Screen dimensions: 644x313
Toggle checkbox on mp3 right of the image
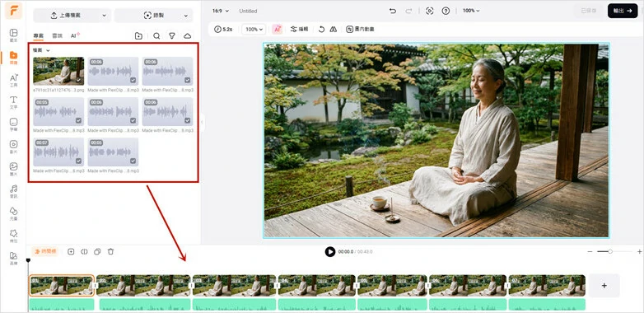point(133,81)
